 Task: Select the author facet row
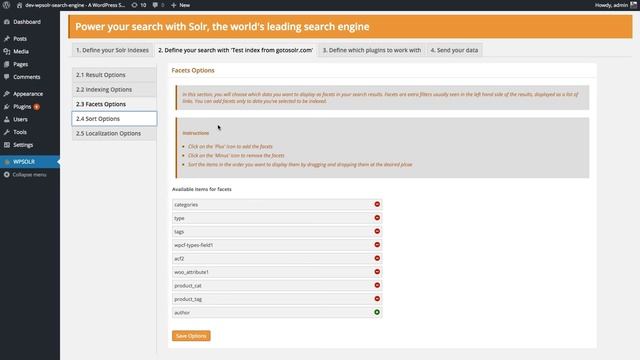pos(277,312)
